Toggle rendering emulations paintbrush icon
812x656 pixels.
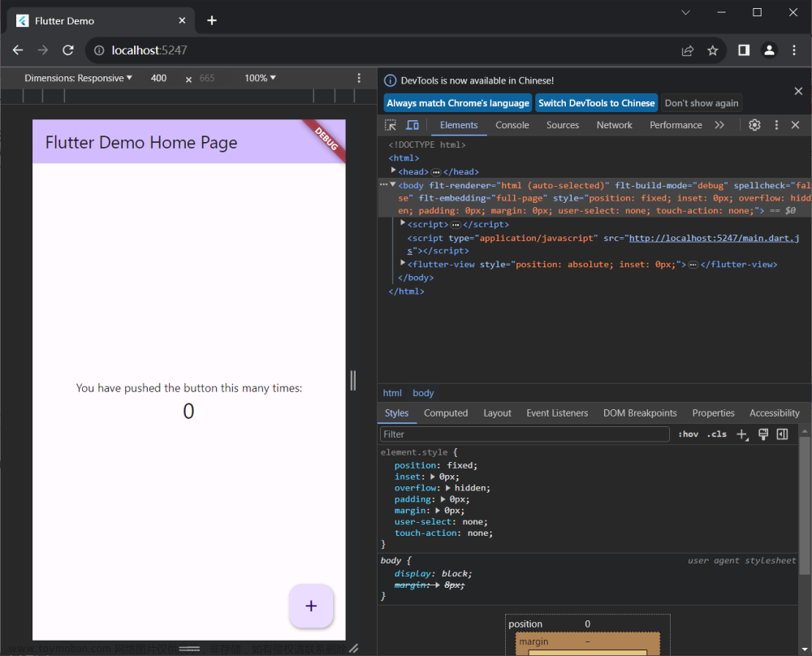click(763, 434)
